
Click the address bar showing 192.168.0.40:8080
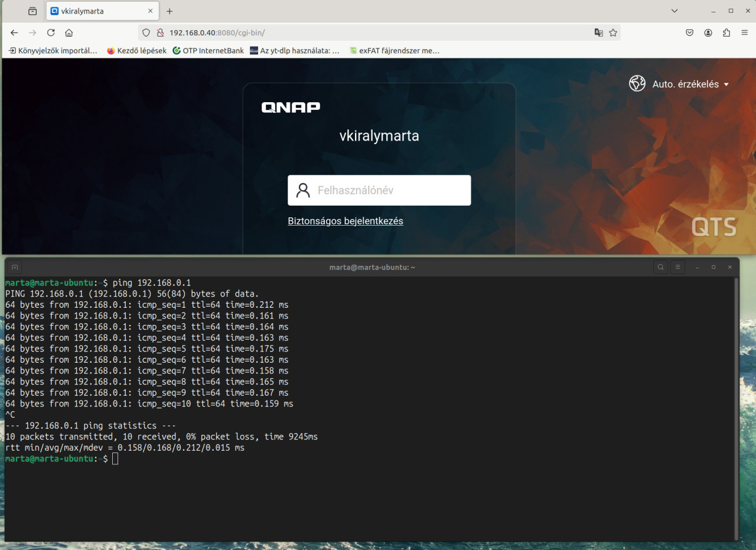pos(378,32)
